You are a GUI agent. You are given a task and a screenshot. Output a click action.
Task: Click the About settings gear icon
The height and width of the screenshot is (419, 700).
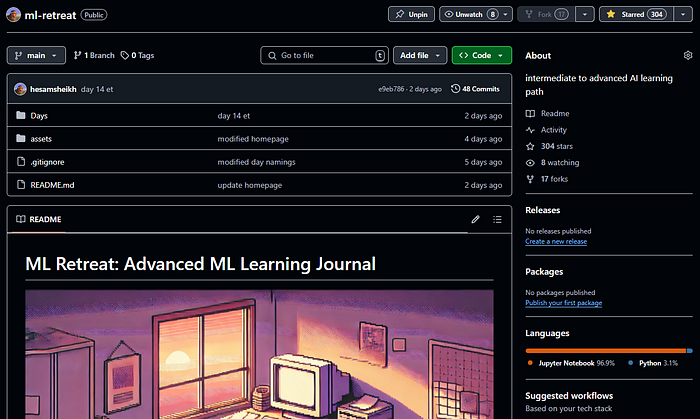point(688,55)
